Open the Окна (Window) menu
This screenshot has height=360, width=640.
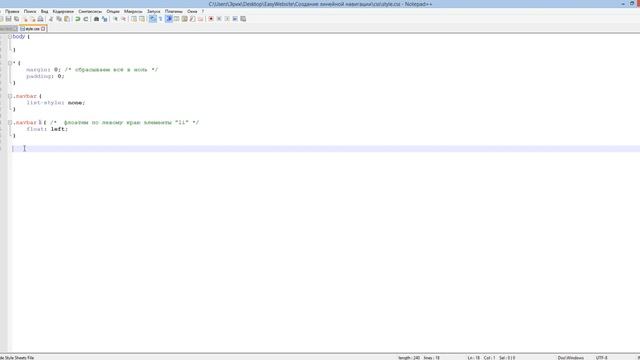pyautogui.click(x=192, y=11)
